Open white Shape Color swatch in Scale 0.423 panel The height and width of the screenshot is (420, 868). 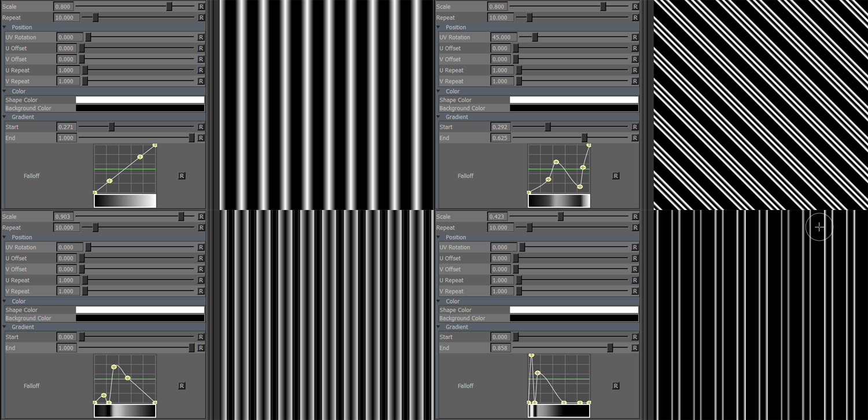click(573, 310)
